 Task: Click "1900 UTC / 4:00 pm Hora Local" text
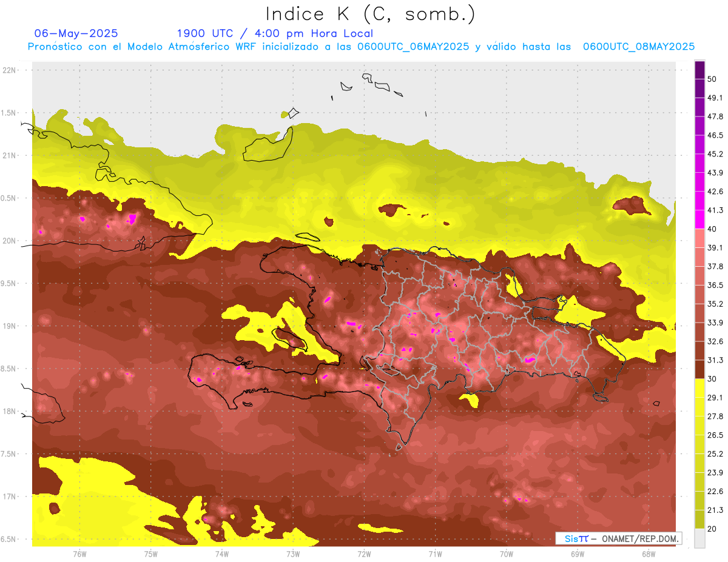click(275, 33)
